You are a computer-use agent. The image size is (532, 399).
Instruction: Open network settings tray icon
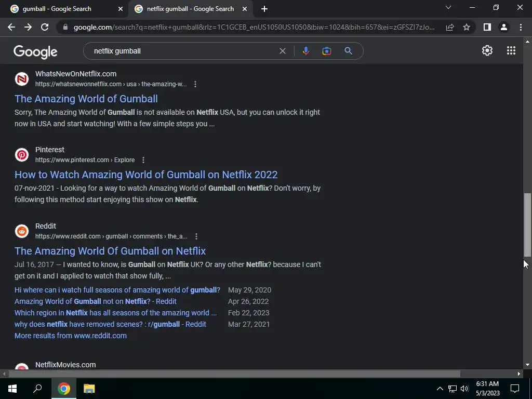[x=453, y=389]
